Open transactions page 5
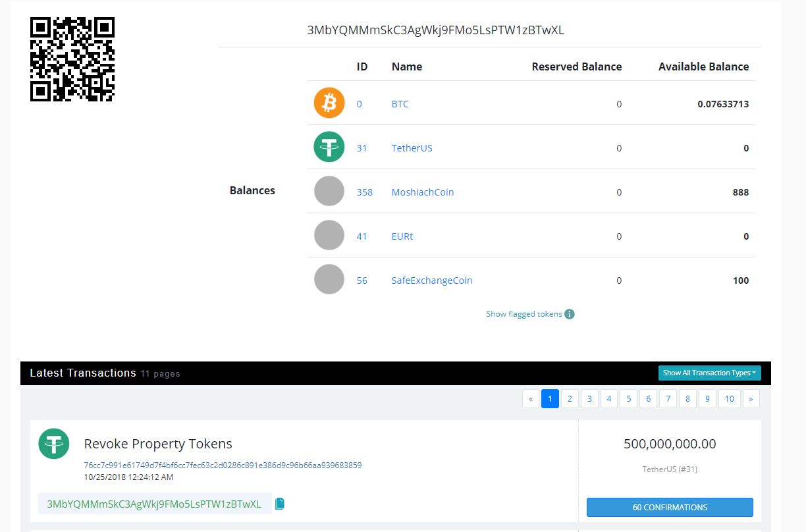The width and height of the screenshot is (806, 532). [628, 398]
